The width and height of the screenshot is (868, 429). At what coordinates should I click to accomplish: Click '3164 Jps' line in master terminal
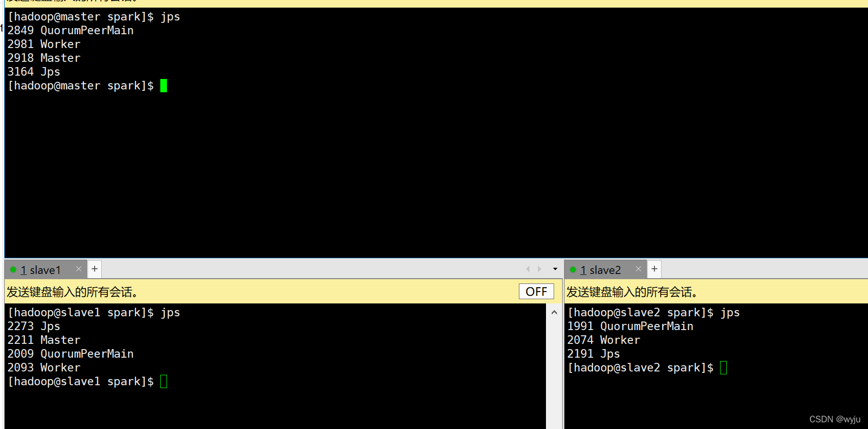click(x=34, y=72)
